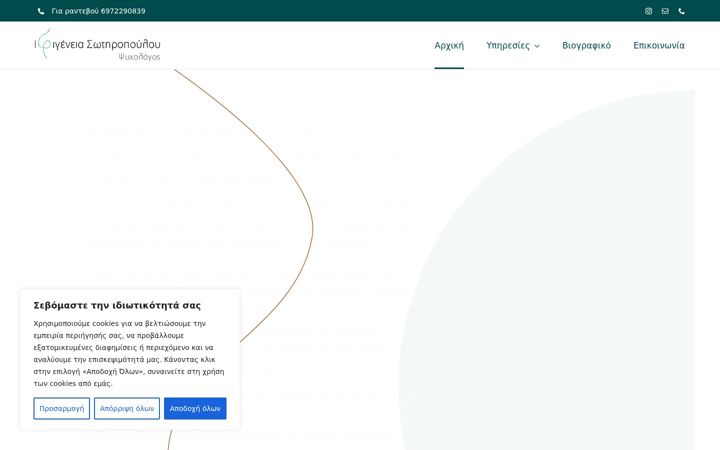The height and width of the screenshot is (450, 720).
Task: Expand the Υπηρεσίες dropdown chevron
Action: coord(537,46)
